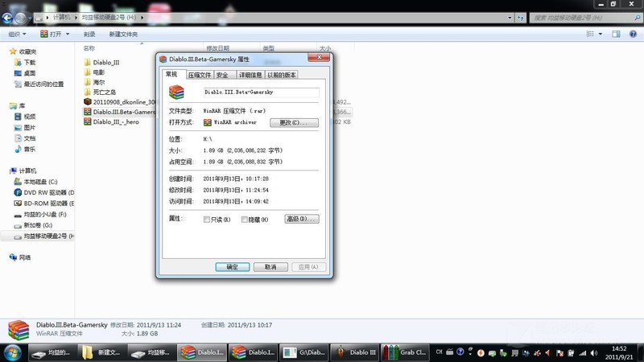Open 本地磁盘 (C:) drive
This screenshot has height=362, width=644.
click(40, 182)
